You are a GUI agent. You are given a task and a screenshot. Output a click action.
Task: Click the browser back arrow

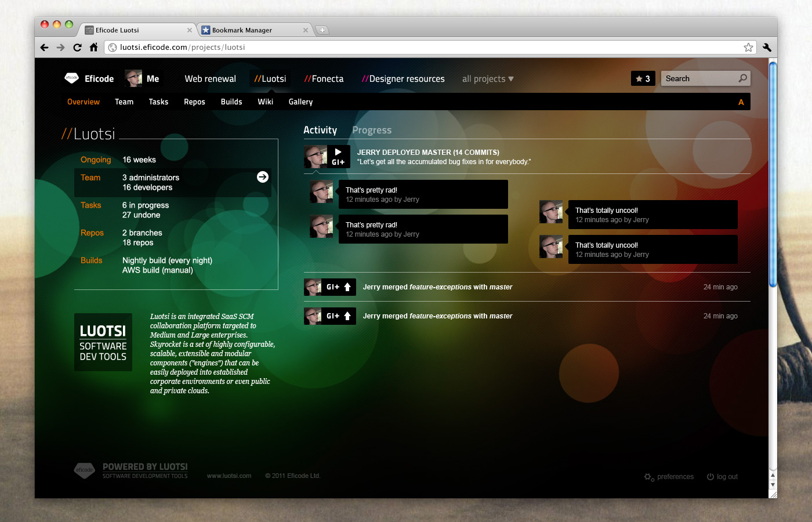coord(45,48)
